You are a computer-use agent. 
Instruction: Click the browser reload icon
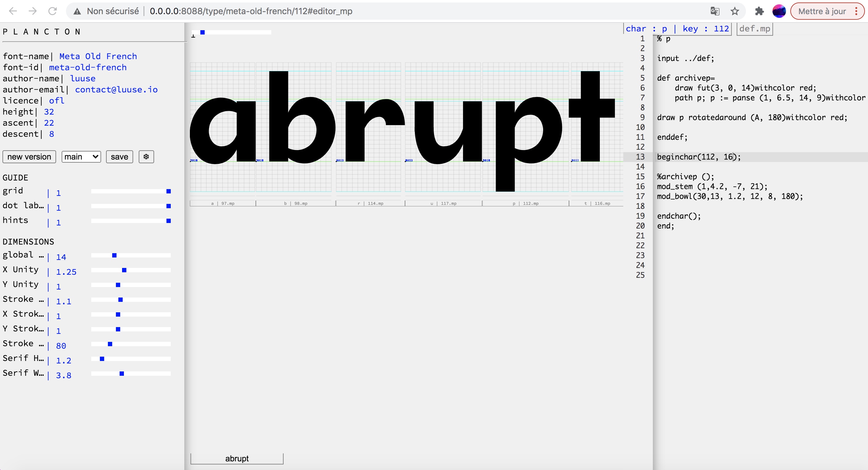point(53,11)
